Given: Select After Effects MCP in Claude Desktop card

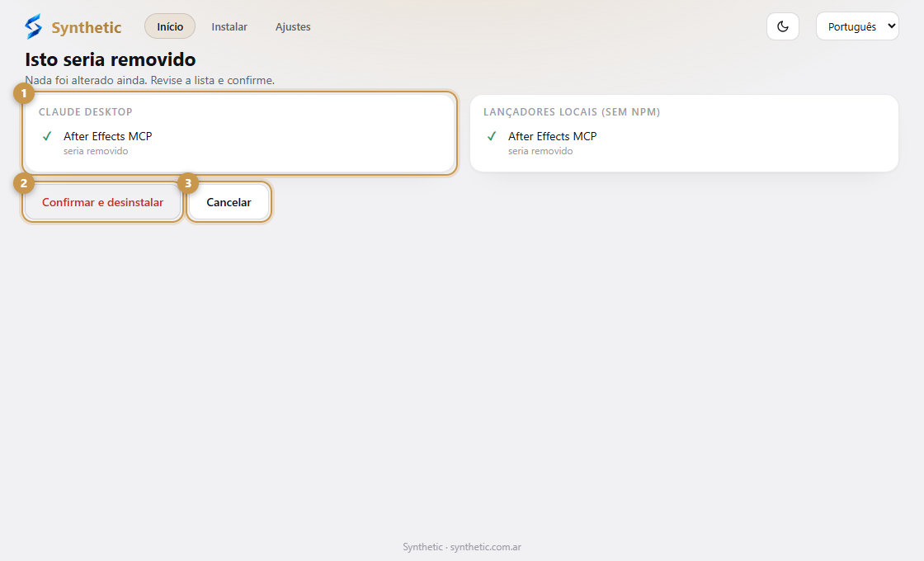Looking at the screenshot, I should tap(108, 136).
